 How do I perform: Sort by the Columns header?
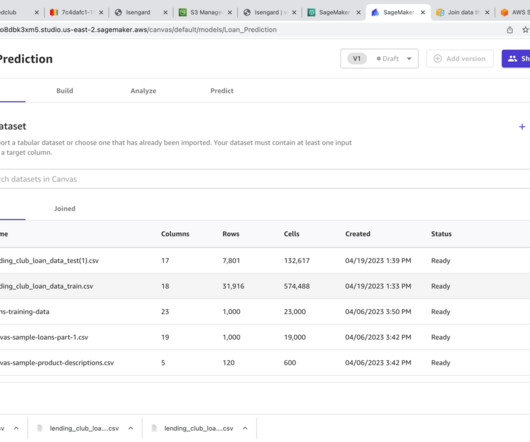click(175, 234)
